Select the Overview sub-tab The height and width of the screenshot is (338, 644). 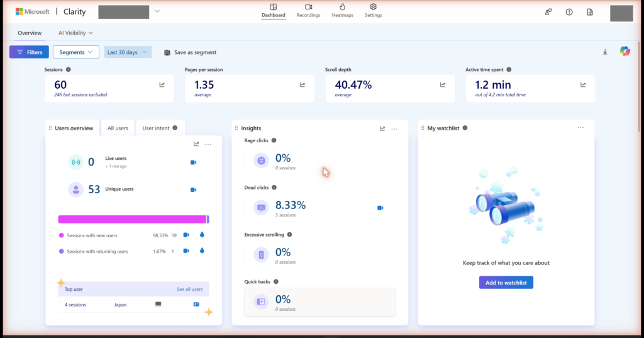coord(30,33)
